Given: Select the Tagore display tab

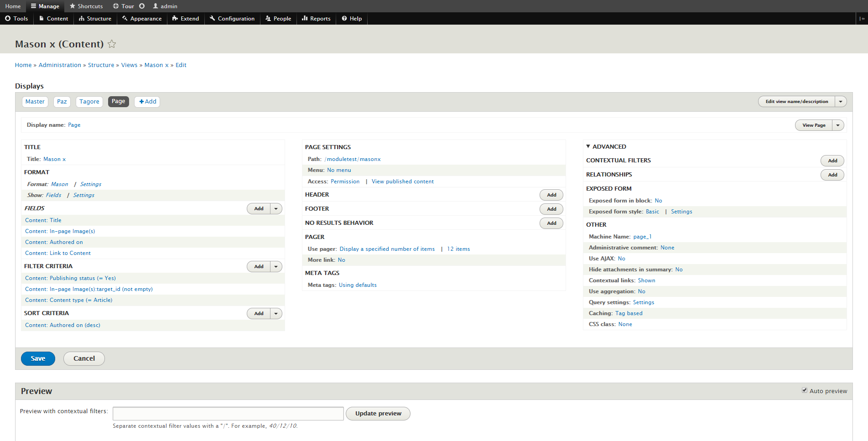Looking at the screenshot, I should 89,102.
